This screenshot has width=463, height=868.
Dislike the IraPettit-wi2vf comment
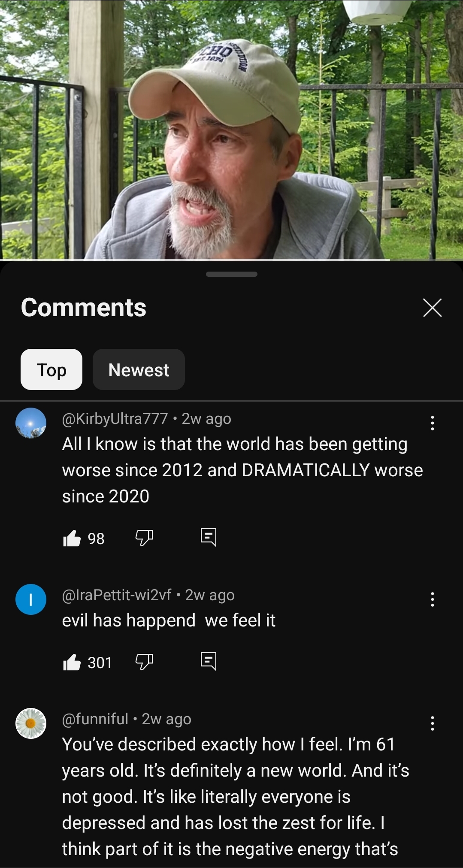[144, 662]
